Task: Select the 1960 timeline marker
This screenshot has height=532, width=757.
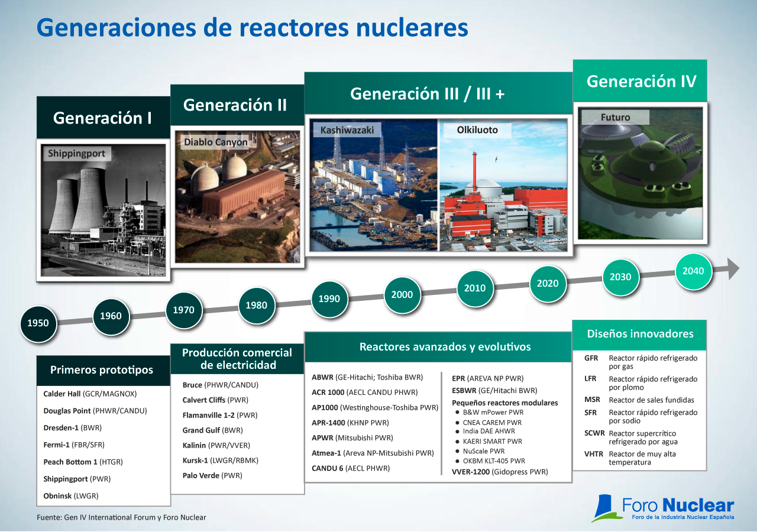Action: coord(111,316)
